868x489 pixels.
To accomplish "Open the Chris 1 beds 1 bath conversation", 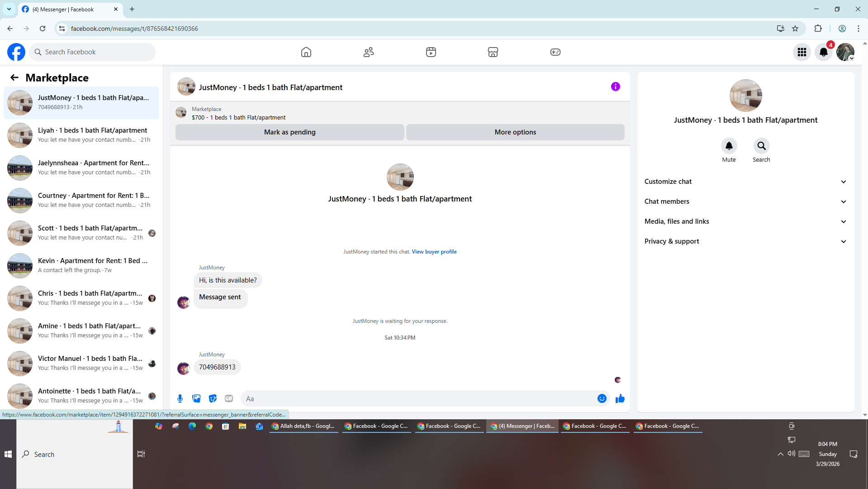I will (x=81, y=298).
